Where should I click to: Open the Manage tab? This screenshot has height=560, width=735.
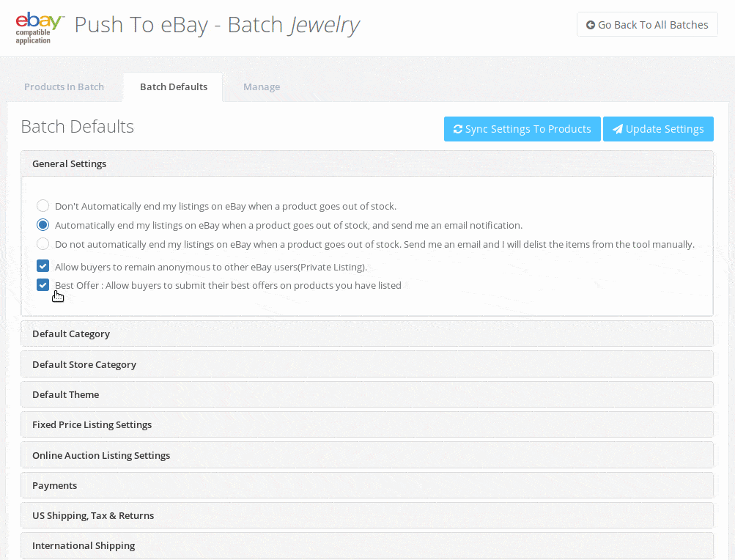(x=262, y=86)
